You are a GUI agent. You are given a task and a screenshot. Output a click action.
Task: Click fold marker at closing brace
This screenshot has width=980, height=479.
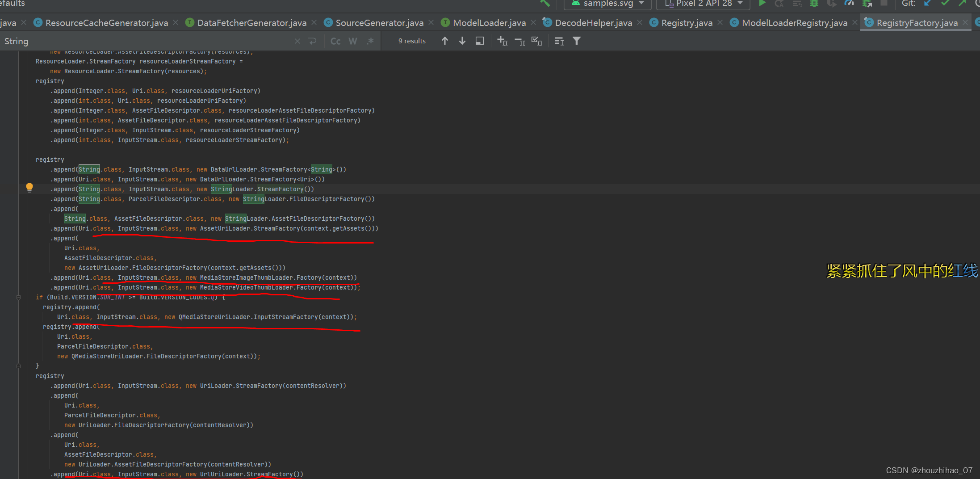point(18,366)
